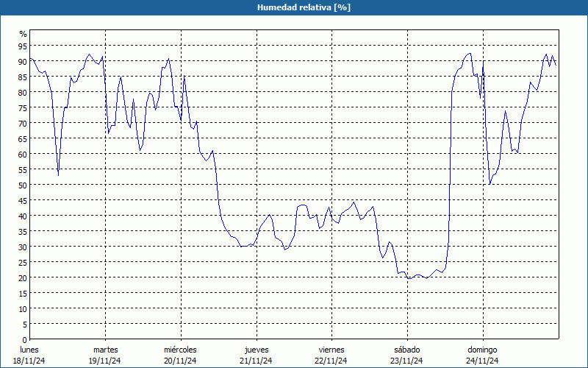Click the 'viernes' day label
The height and width of the screenshot is (368, 588).
331,350
